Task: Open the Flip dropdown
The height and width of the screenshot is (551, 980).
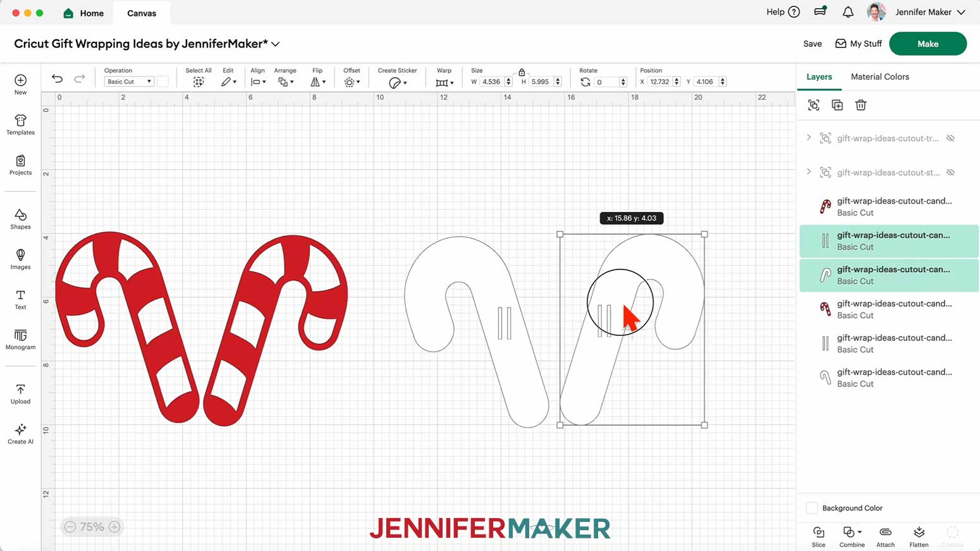Action: click(x=318, y=82)
